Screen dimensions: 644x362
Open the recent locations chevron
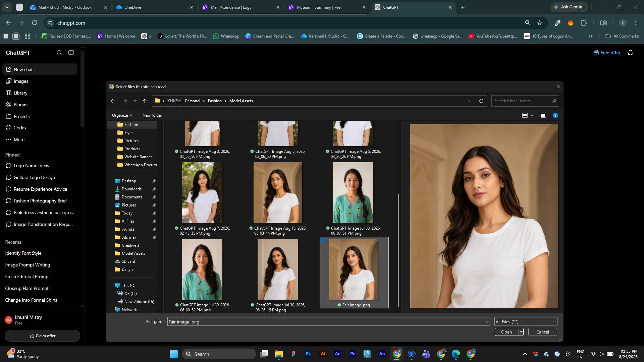pos(135,101)
